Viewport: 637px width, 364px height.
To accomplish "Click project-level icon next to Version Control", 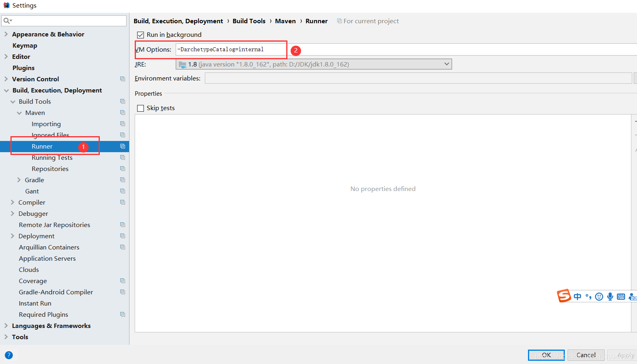I will point(123,79).
